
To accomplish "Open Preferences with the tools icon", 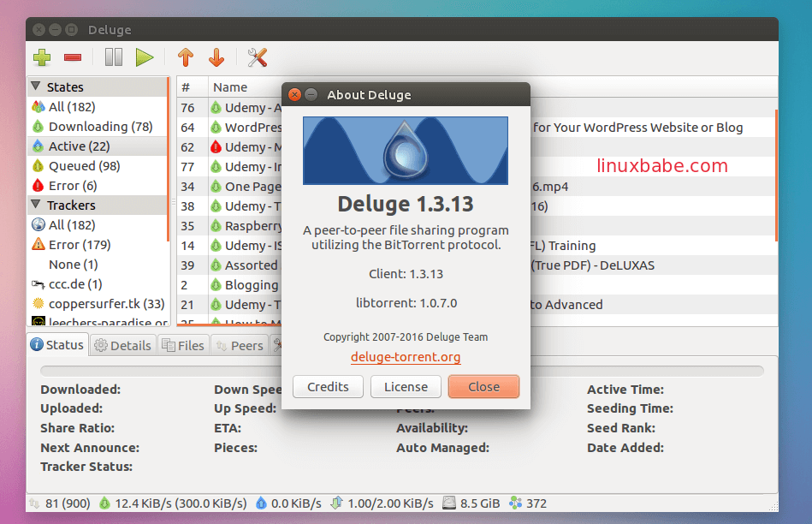I will pyautogui.click(x=257, y=57).
